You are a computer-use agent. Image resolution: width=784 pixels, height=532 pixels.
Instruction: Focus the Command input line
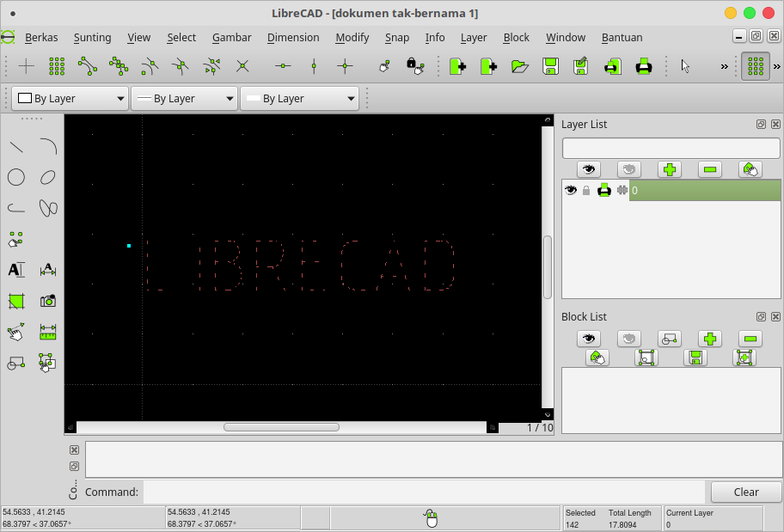424,492
